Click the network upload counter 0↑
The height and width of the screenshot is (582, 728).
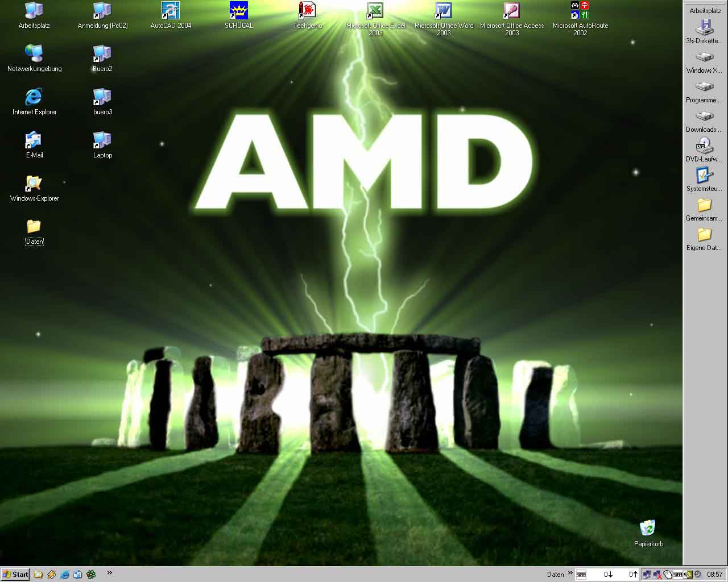click(x=633, y=575)
